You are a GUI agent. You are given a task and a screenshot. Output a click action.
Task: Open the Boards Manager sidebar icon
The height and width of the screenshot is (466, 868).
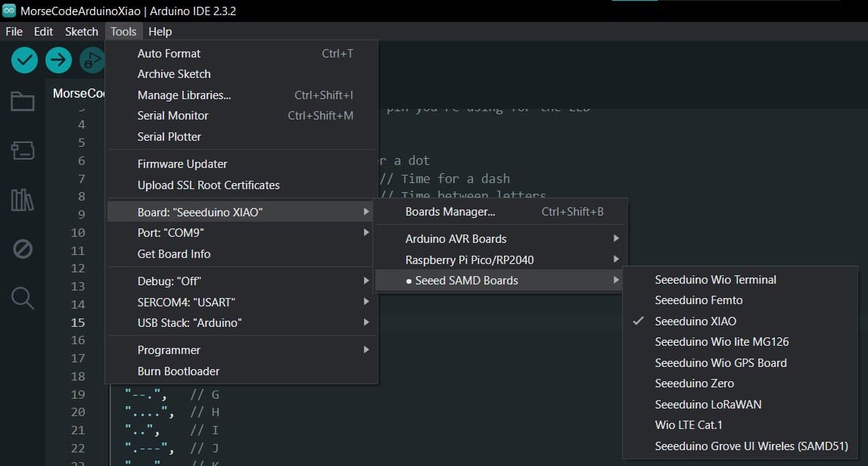pyautogui.click(x=23, y=150)
